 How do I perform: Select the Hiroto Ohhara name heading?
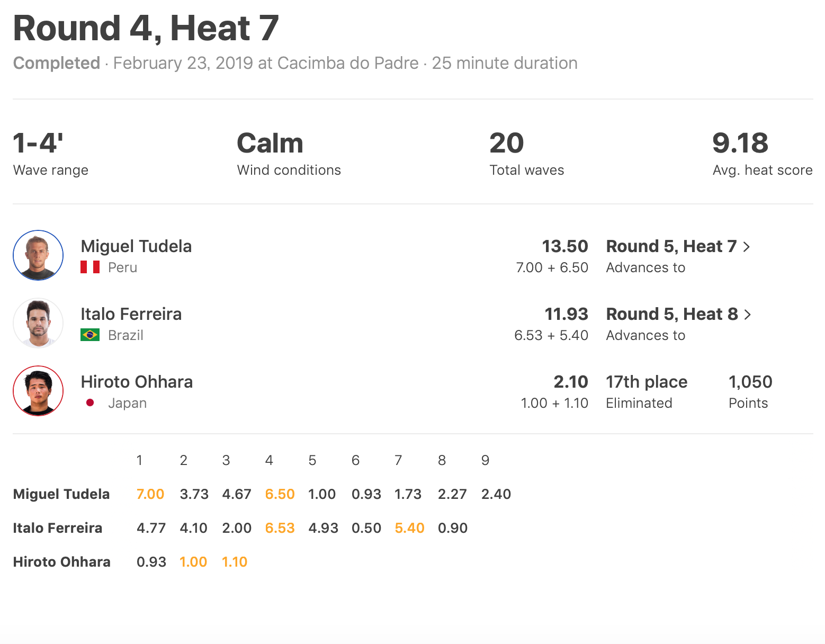[x=137, y=382]
